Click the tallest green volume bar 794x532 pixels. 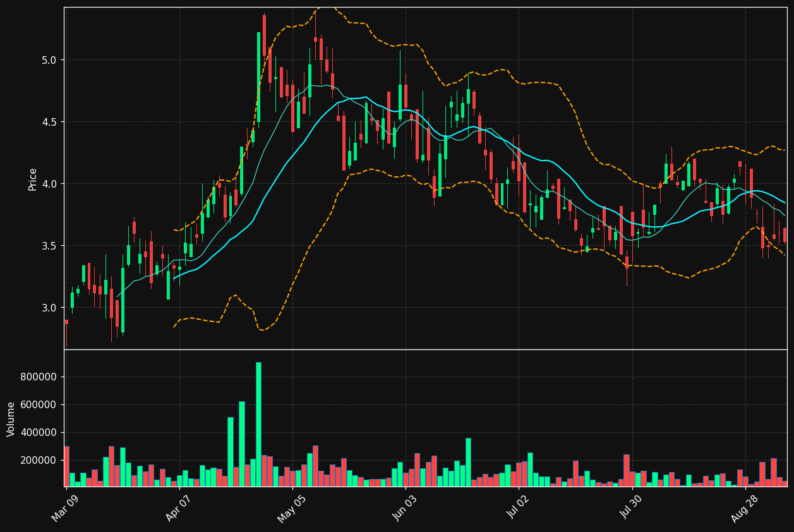click(x=258, y=424)
